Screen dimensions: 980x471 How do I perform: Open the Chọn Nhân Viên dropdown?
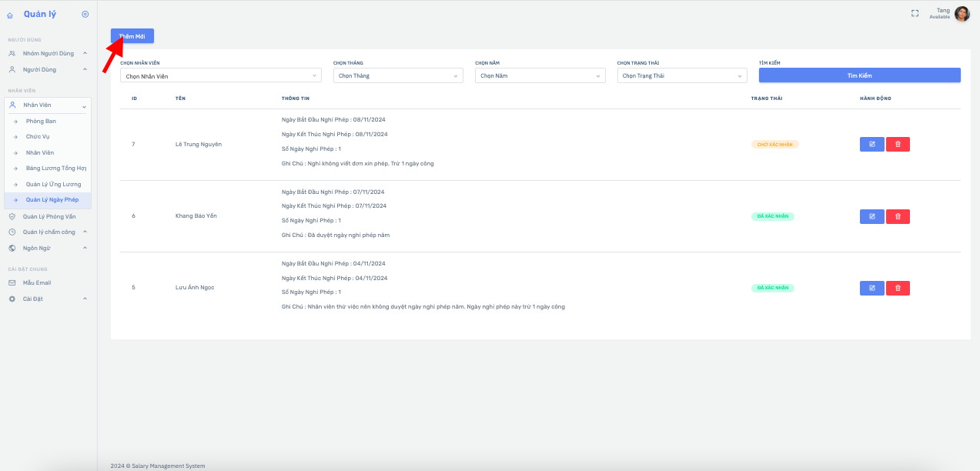click(220, 75)
